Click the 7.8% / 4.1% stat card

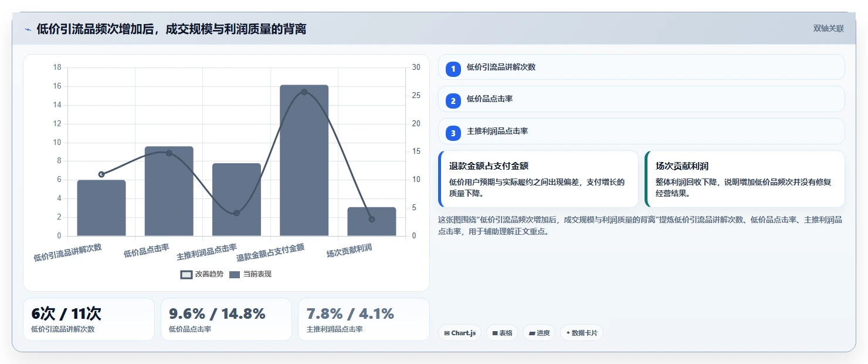pyautogui.click(x=364, y=319)
